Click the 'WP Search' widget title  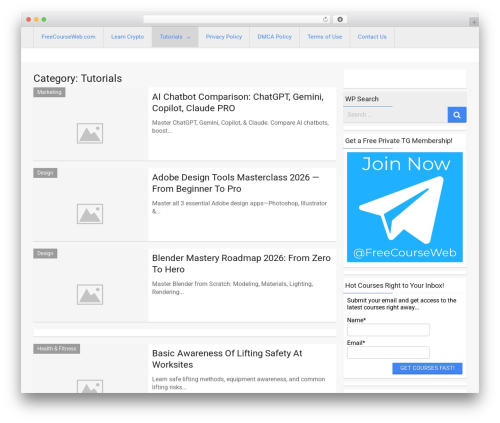tap(362, 99)
